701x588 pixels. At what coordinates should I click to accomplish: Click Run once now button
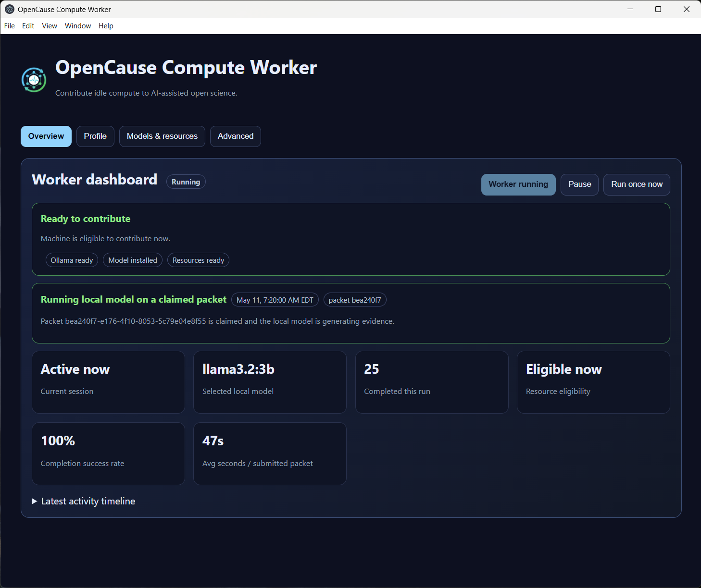pyautogui.click(x=637, y=184)
